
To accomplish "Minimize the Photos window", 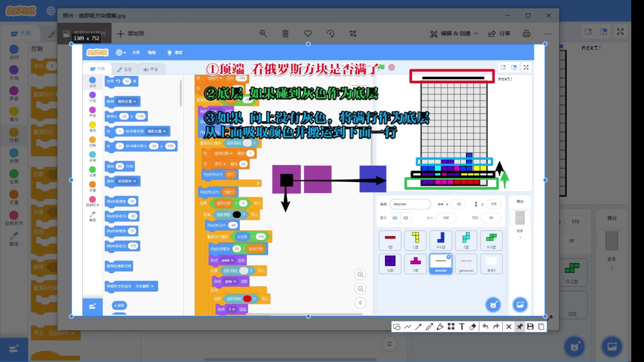I will pyautogui.click(x=507, y=15).
